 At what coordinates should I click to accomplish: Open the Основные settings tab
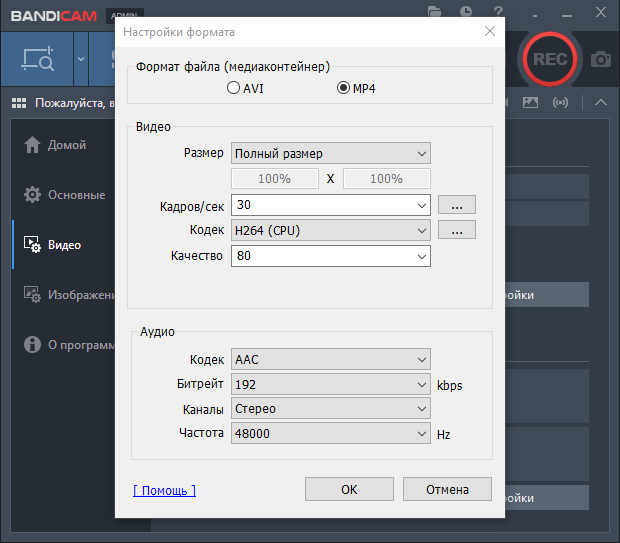point(63,195)
